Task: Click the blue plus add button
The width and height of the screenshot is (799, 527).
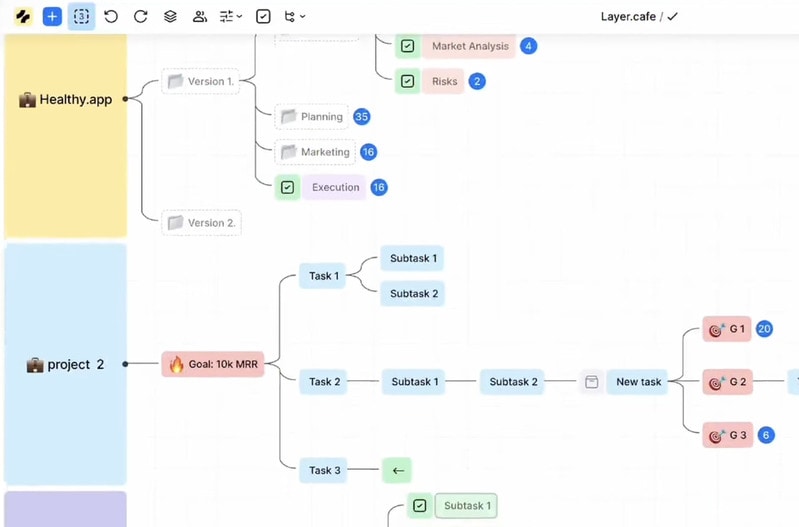Action: click(52, 16)
